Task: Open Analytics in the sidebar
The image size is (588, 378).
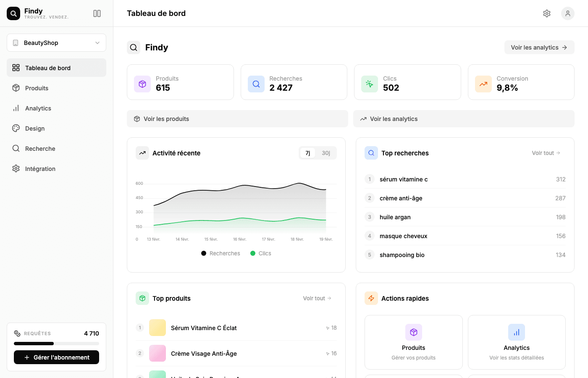Action: point(56,108)
